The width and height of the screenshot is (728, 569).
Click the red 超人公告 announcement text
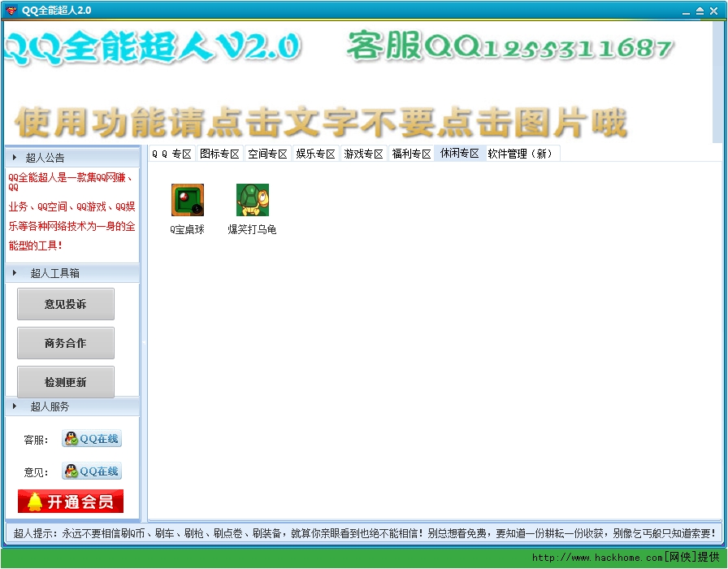point(72,211)
